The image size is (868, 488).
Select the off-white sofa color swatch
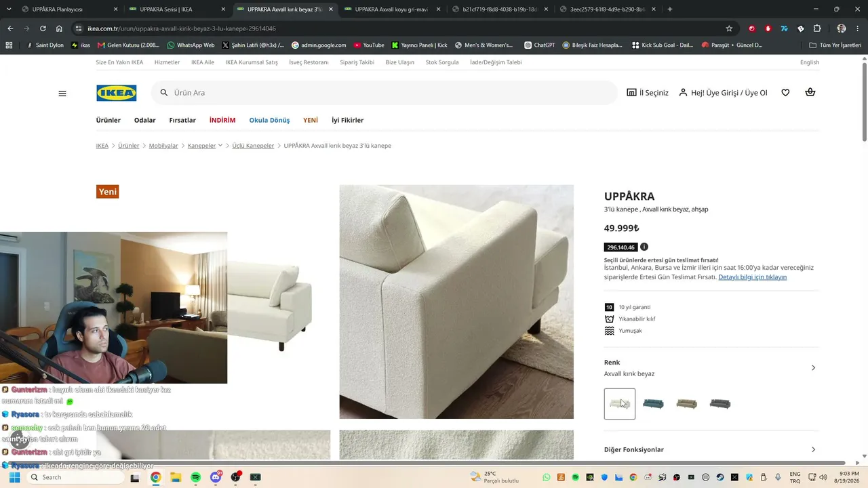620,404
